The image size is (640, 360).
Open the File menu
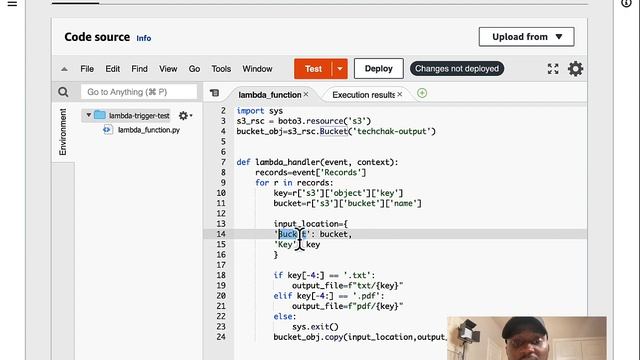tap(87, 69)
